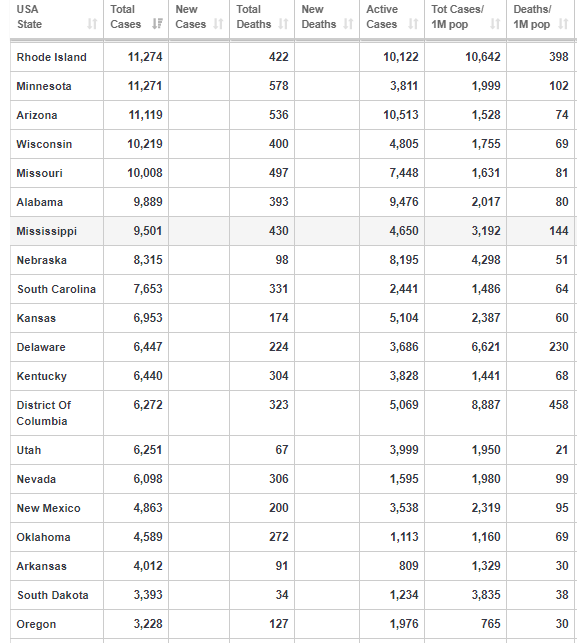Select Arizona active cases cell 10,513

click(401, 115)
